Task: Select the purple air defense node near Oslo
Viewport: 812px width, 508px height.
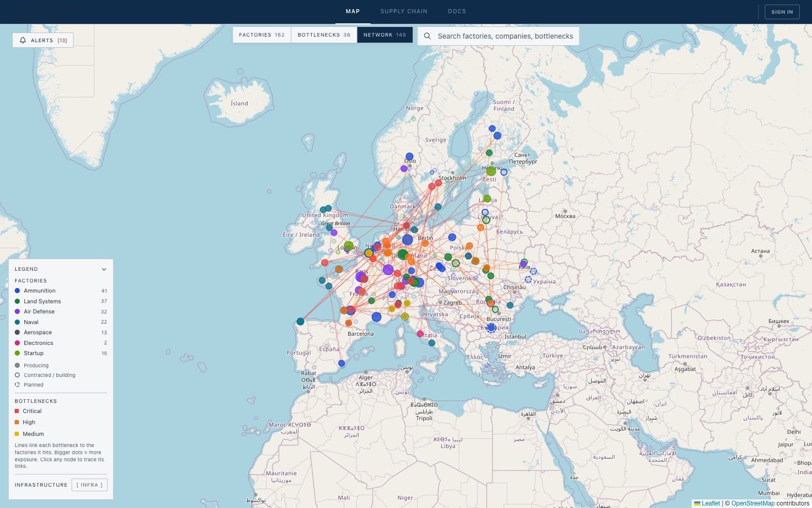Action: click(404, 169)
